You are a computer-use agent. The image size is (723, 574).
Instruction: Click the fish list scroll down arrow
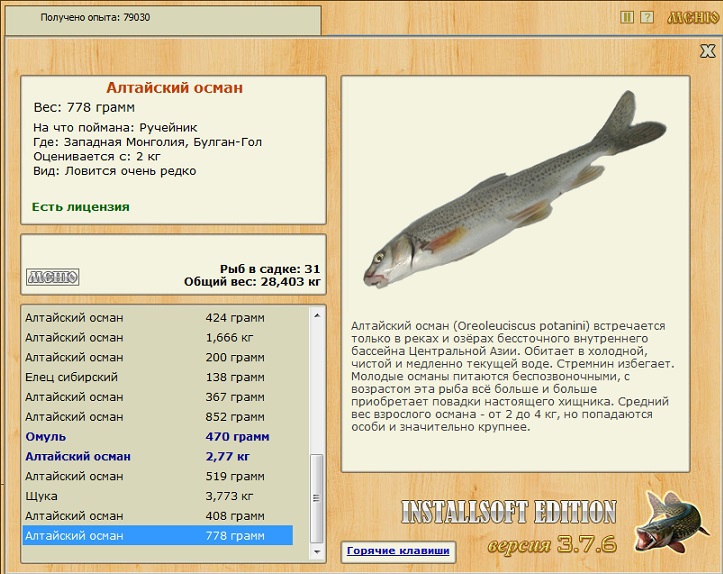[317, 551]
